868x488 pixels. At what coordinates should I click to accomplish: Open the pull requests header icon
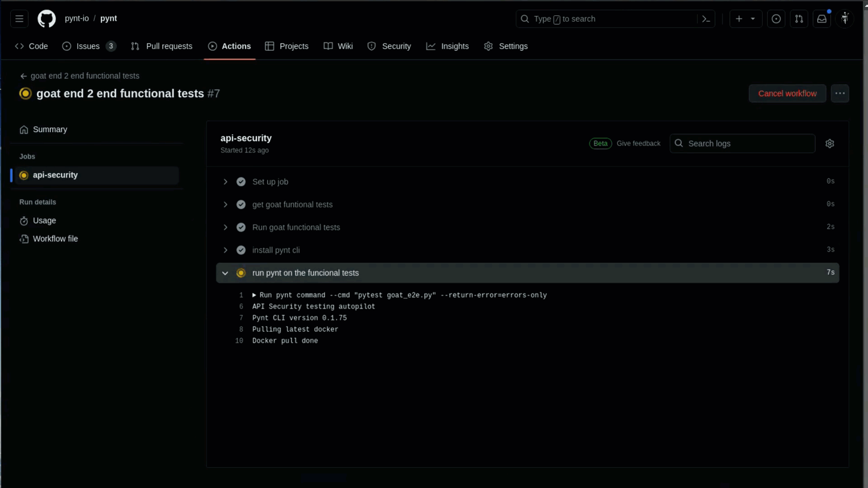pos(799,19)
